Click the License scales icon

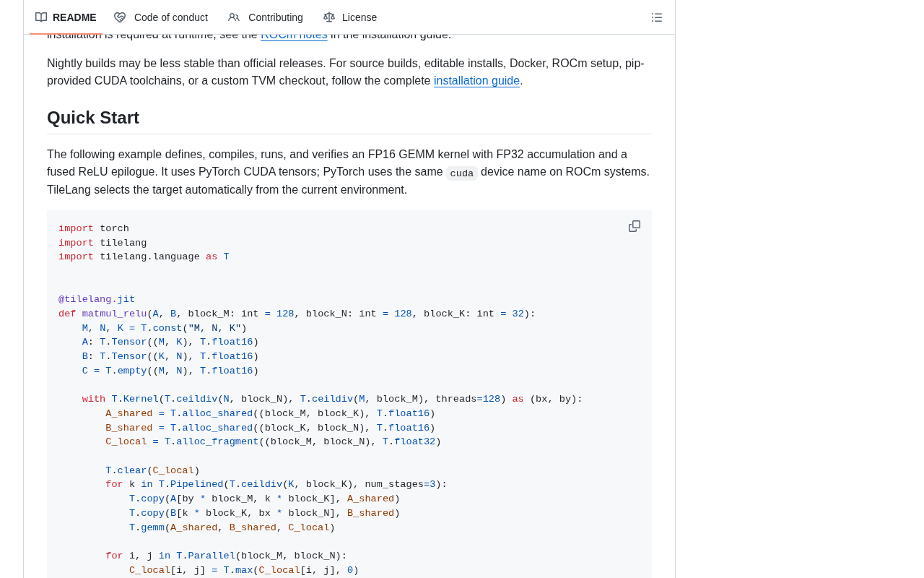pos(329,17)
